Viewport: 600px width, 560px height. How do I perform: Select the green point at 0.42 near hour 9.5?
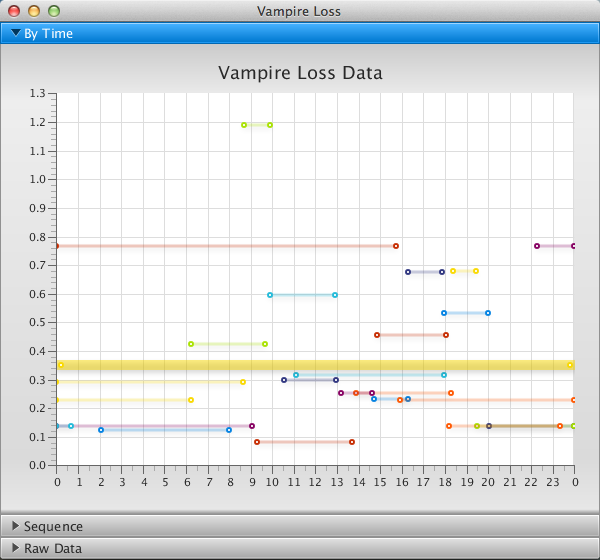click(265, 344)
